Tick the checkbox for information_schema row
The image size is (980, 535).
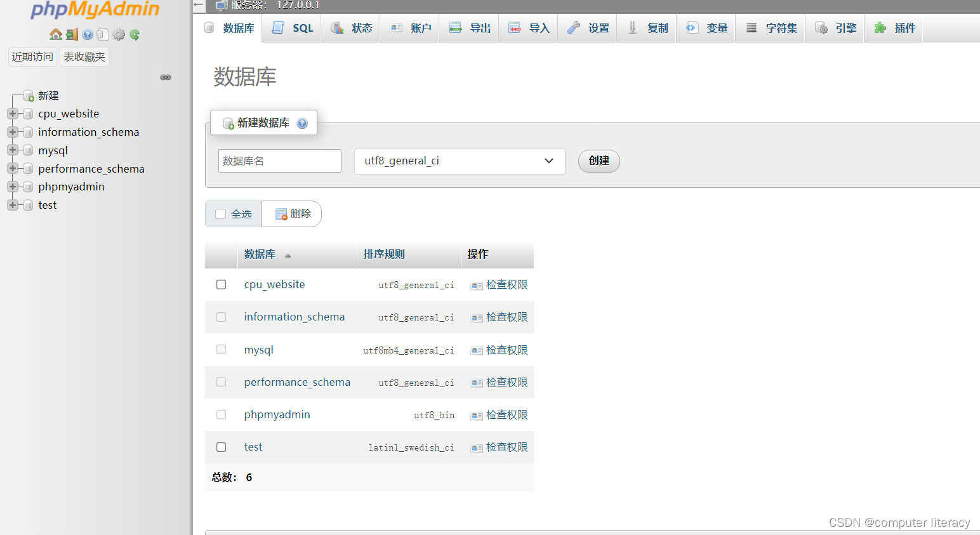(x=221, y=317)
